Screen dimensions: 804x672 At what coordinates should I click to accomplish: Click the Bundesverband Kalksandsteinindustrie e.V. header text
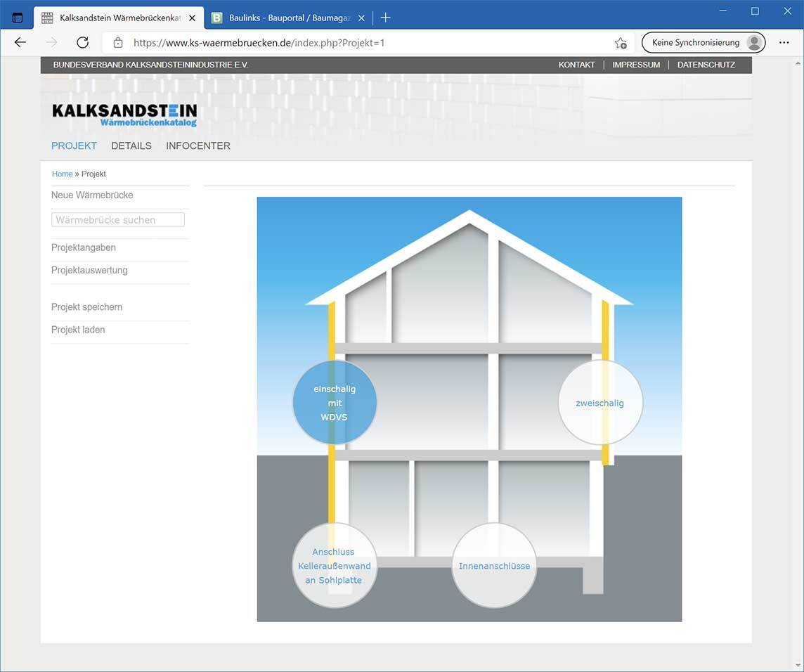(x=150, y=65)
